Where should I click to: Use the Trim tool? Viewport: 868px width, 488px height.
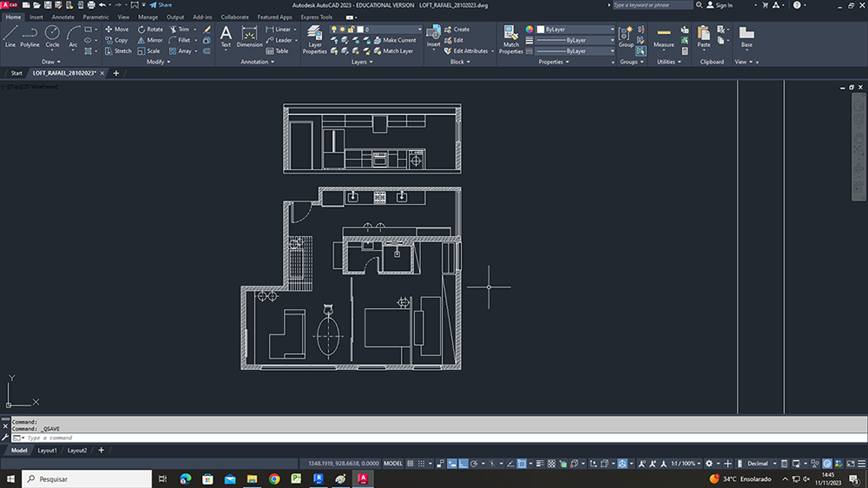(x=179, y=29)
